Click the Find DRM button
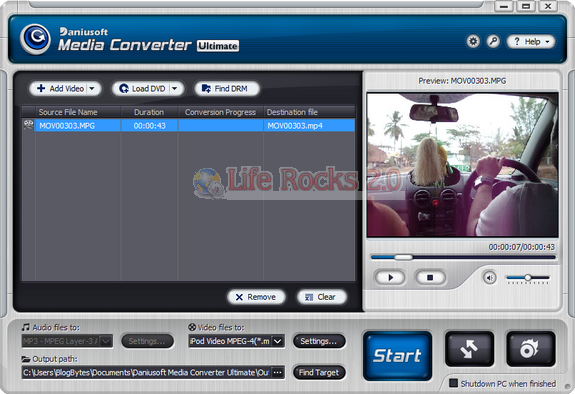The image size is (575, 394). (x=227, y=88)
